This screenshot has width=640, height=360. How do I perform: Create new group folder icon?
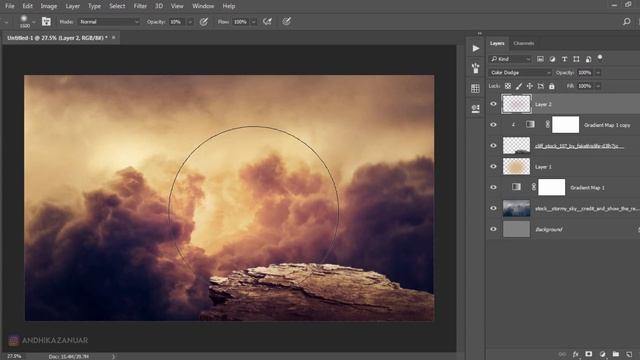tap(616, 354)
